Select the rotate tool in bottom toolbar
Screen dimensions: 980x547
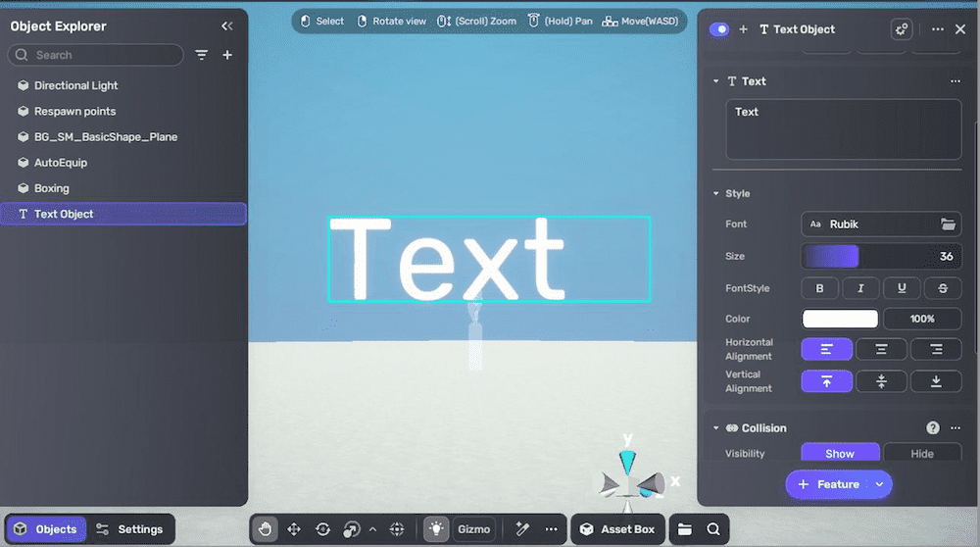coord(322,529)
